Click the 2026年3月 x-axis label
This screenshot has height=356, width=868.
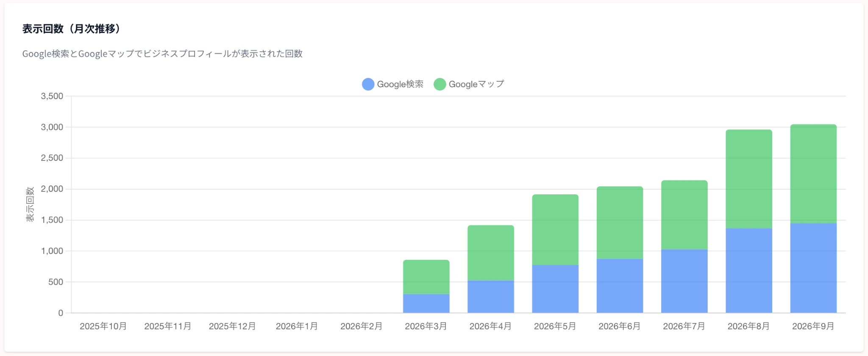point(426,326)
